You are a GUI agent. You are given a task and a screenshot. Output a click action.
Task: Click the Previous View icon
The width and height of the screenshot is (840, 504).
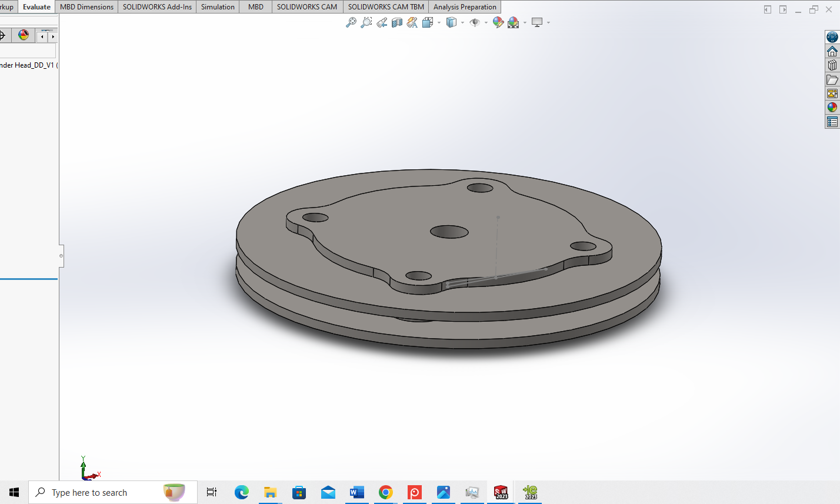(382, 22)
